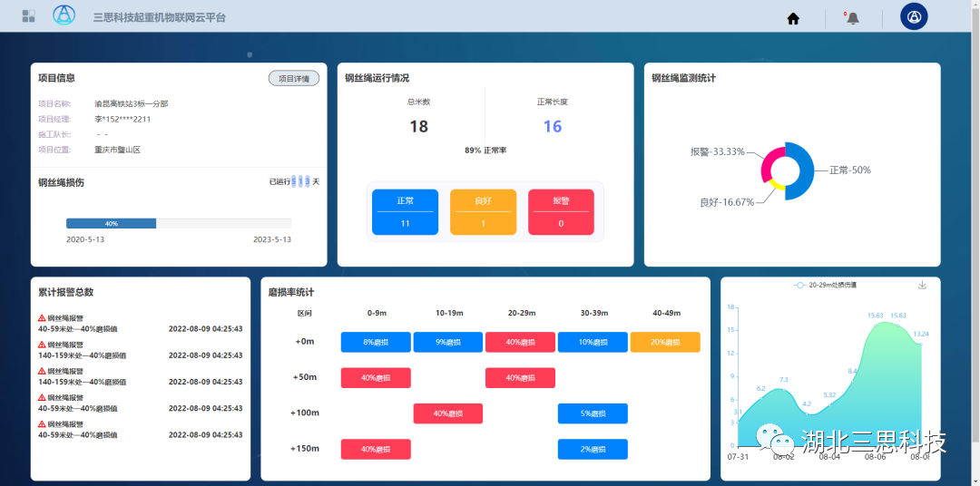Click the last alarm's red warning triangle
This screenshot has width=980, height=486.
tap(42, 423)
